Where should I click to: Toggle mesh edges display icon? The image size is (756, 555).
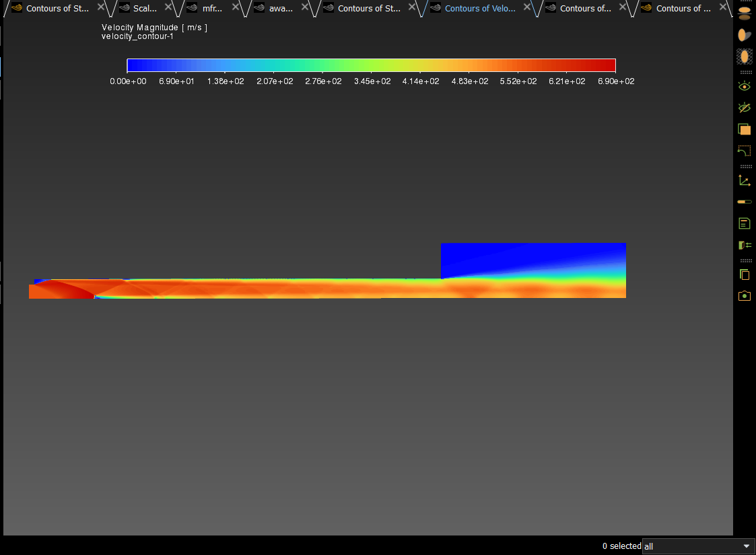pyautogui.click(x=744, y=57)
